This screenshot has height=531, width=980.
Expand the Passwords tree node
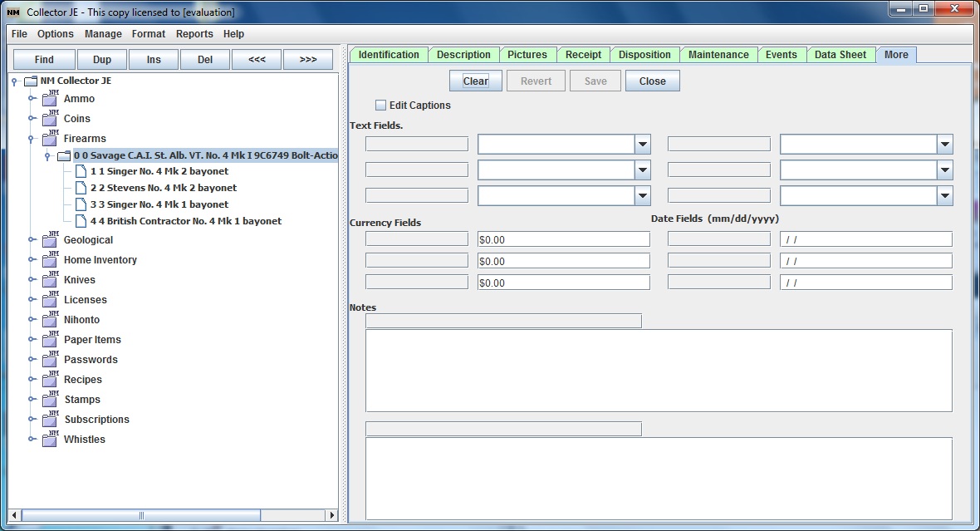coord(32,360)
